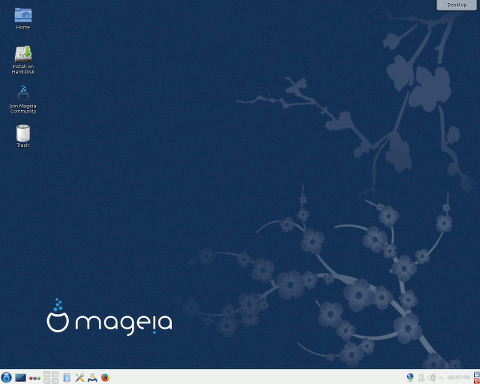The height and width of the screenshot is (384, 480).
Task: Open the Desktop toolbox button in the corner
Action: click(457, 5)
